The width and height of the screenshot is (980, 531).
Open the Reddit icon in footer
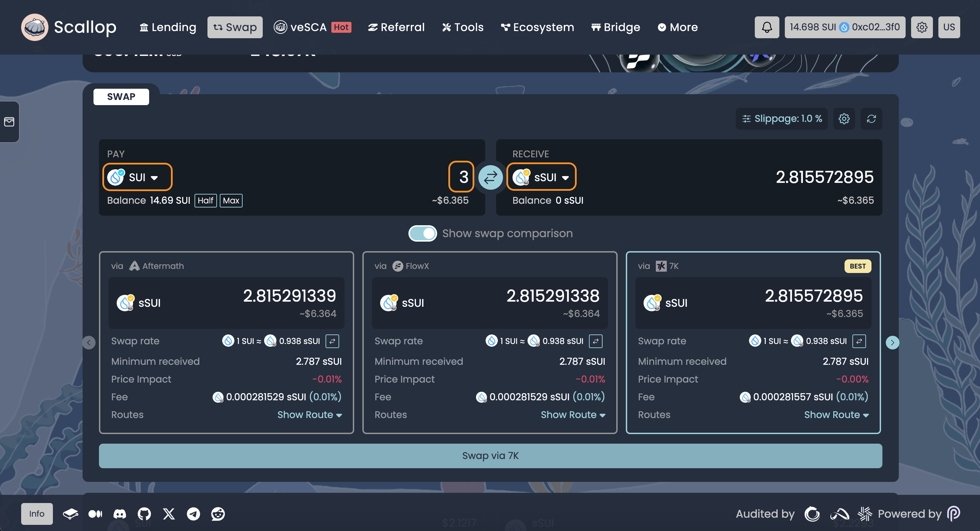tap(218, 514)
